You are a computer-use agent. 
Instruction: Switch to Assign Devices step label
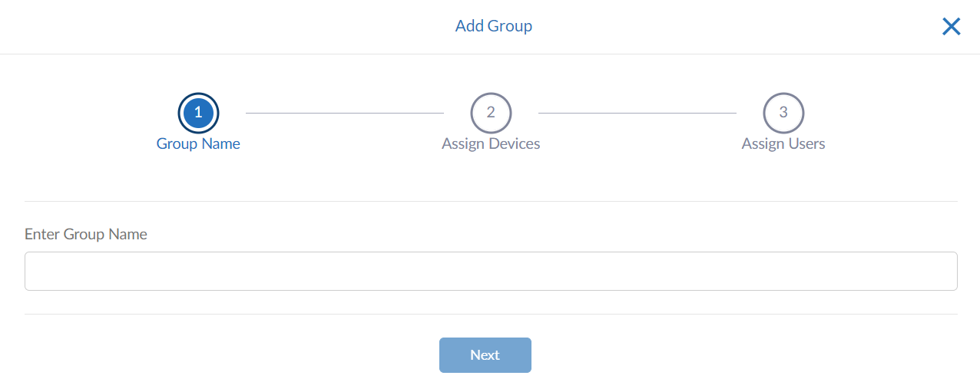[x=491, y=143]
